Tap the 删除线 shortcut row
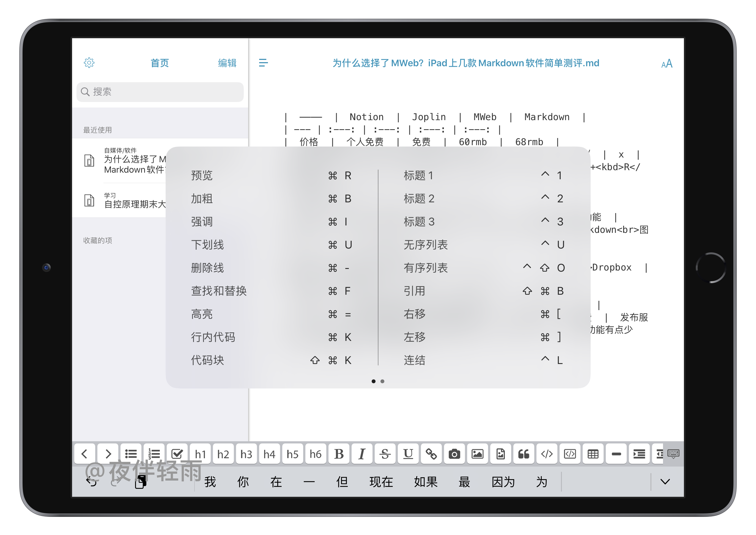Image resolution: width=756 pixels, height=535 pixels. tap(272, 268)
